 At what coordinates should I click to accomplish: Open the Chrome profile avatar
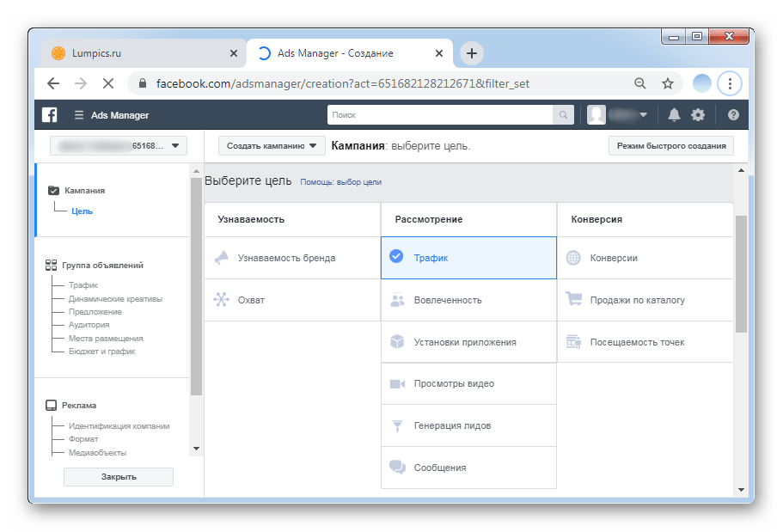[x=701, y=83]
